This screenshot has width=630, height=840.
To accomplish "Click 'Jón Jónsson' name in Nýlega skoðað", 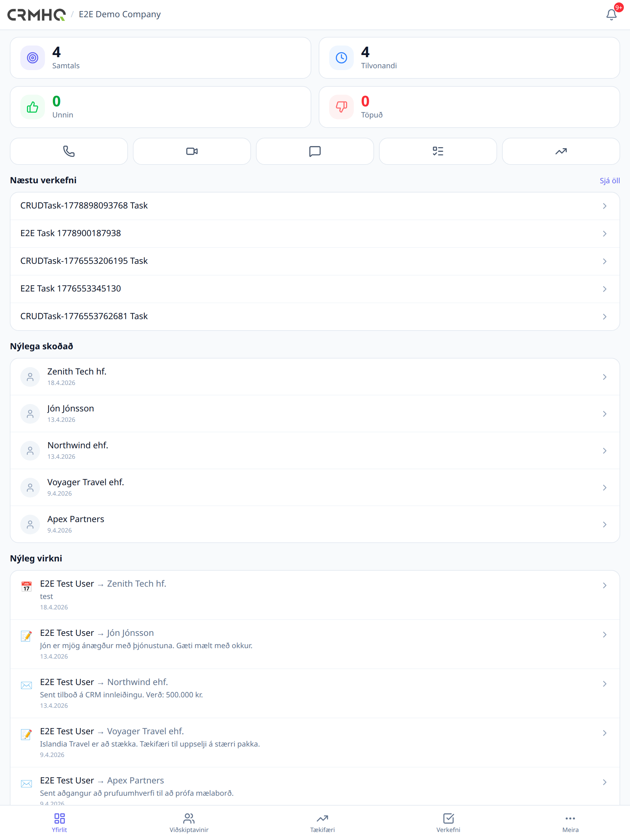I will pos(71,408).
